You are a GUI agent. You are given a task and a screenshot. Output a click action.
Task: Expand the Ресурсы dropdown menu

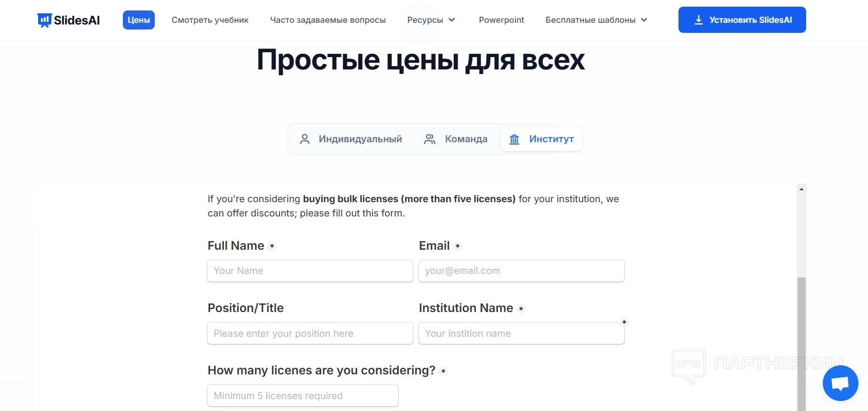click(431, 20)
